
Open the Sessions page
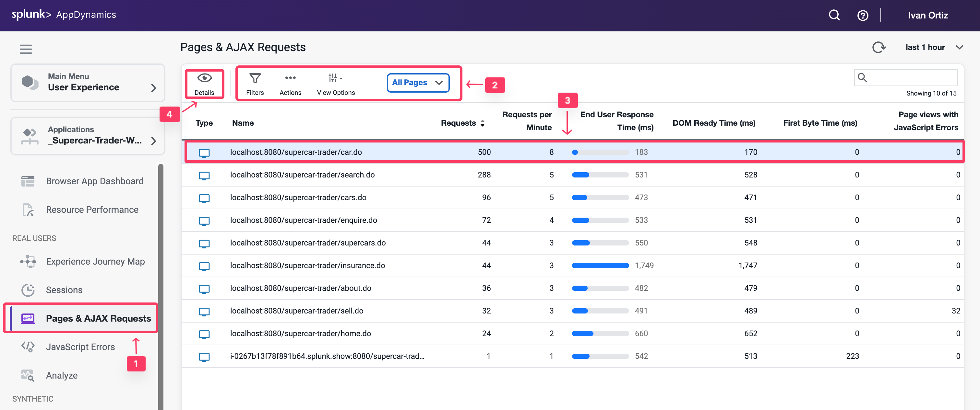[64, 290]
